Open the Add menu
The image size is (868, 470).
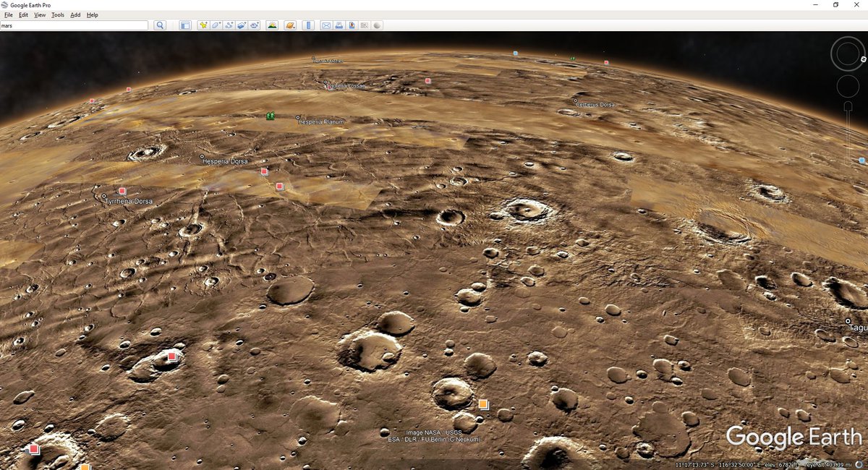tap(75, 14)
